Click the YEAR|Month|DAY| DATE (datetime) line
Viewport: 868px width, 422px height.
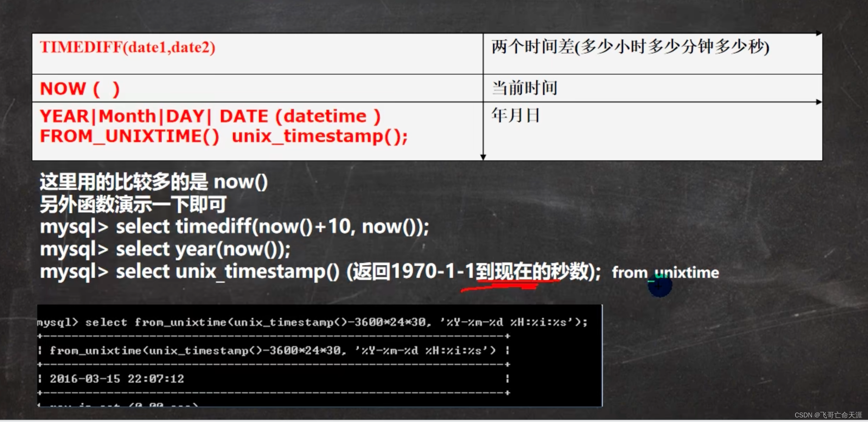point(210,116)
